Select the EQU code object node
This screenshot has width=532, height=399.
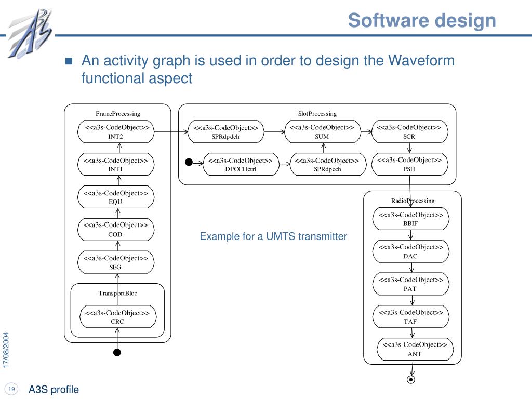(x=116, y=197)
